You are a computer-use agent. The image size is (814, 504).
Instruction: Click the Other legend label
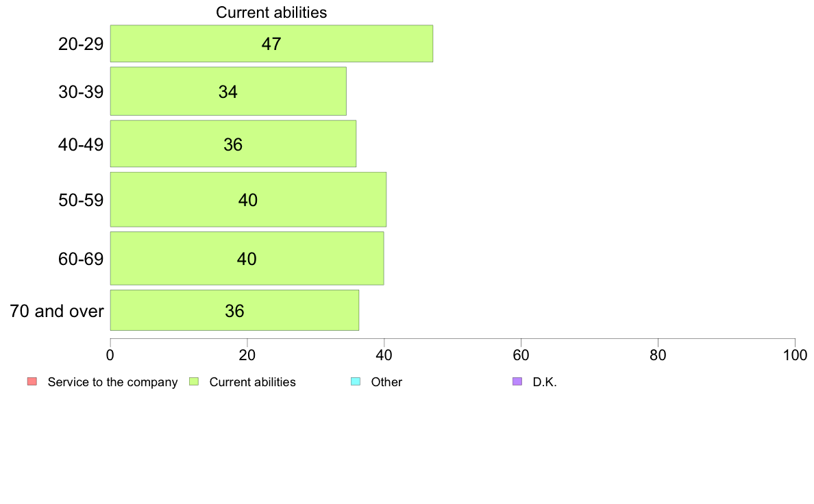click(x=386, y=382)
